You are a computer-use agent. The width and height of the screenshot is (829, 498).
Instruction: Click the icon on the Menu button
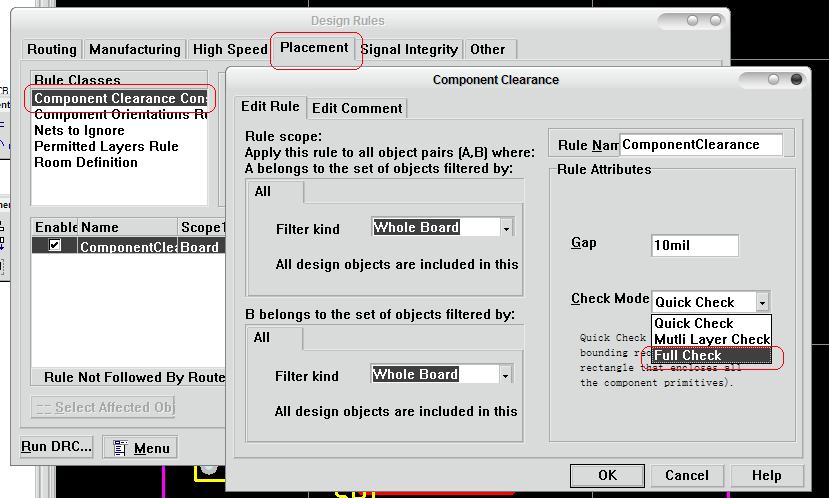(x=119, y=448)
